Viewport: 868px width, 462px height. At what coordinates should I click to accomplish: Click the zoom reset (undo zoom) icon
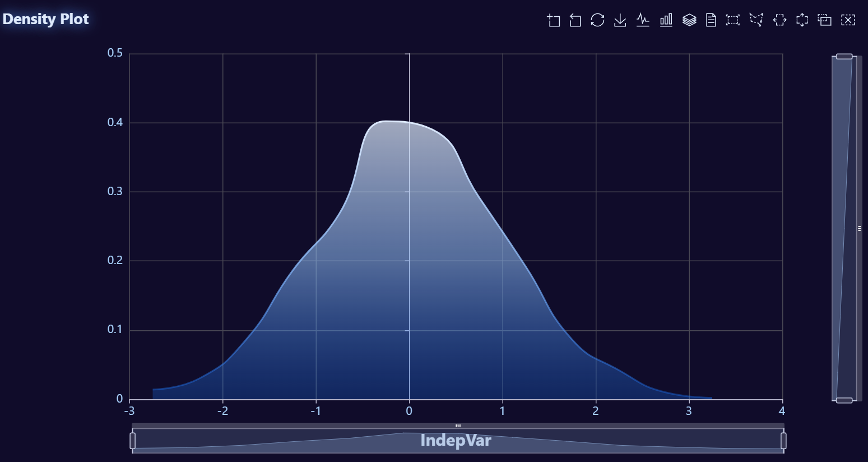(575, 20)
